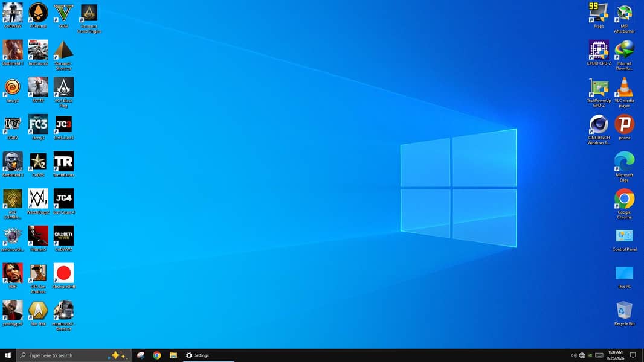
Task: Click the Type here to search box
Action: coord(74,355)
